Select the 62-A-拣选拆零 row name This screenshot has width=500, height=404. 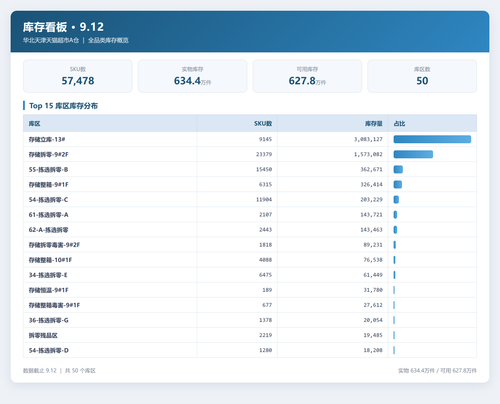tap(48, 230)
